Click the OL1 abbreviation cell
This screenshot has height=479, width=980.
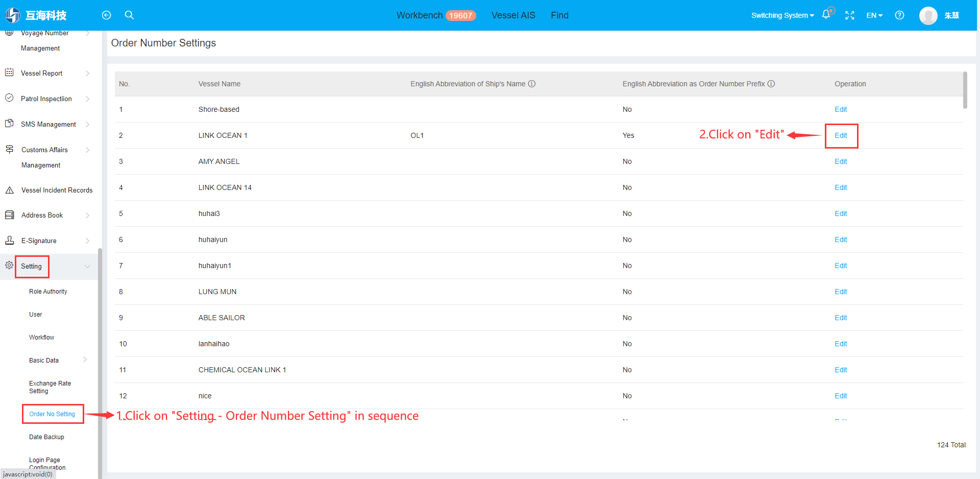(417, 135)
